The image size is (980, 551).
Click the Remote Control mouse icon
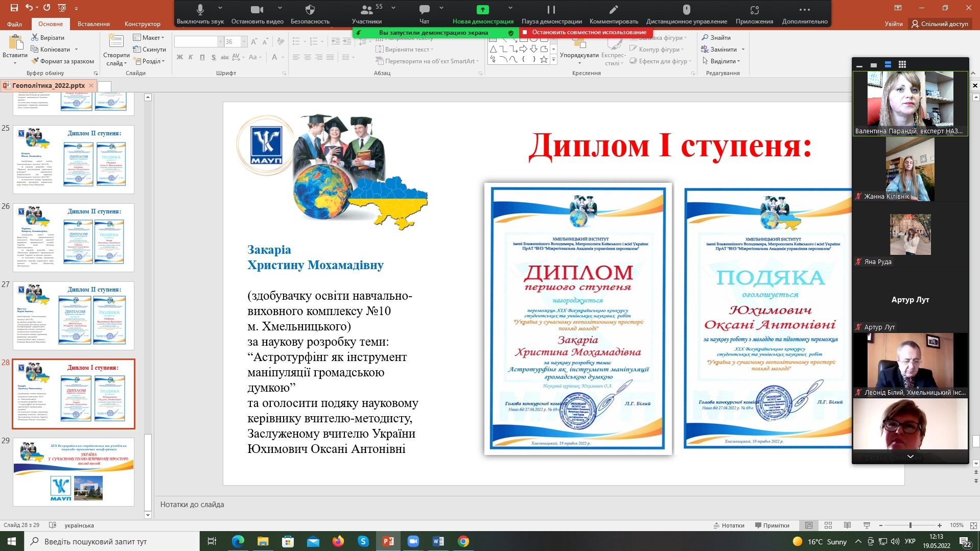686,10
